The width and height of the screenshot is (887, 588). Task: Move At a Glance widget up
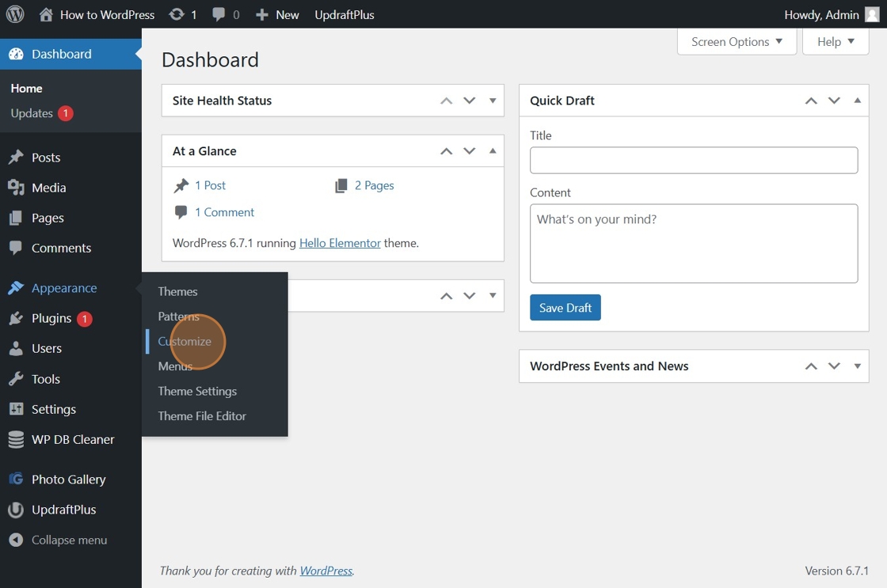pyautogui.click(x=447, y=151)
